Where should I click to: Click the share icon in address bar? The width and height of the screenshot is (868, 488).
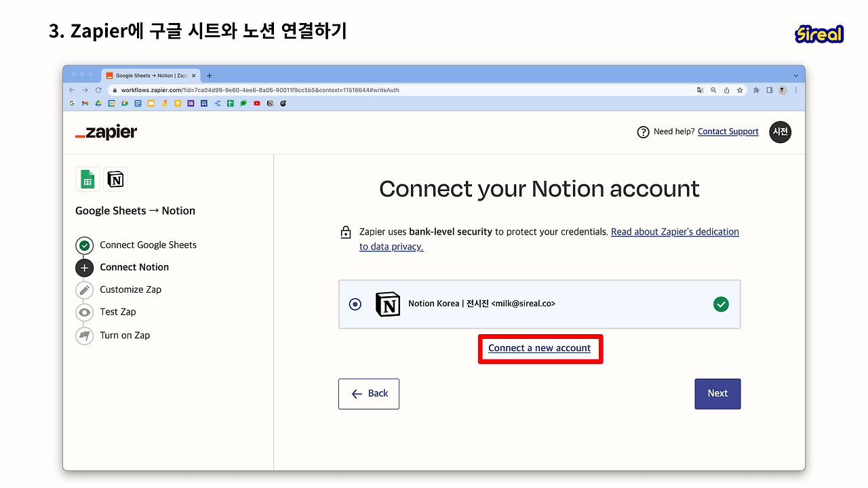(x=726, y=90)
